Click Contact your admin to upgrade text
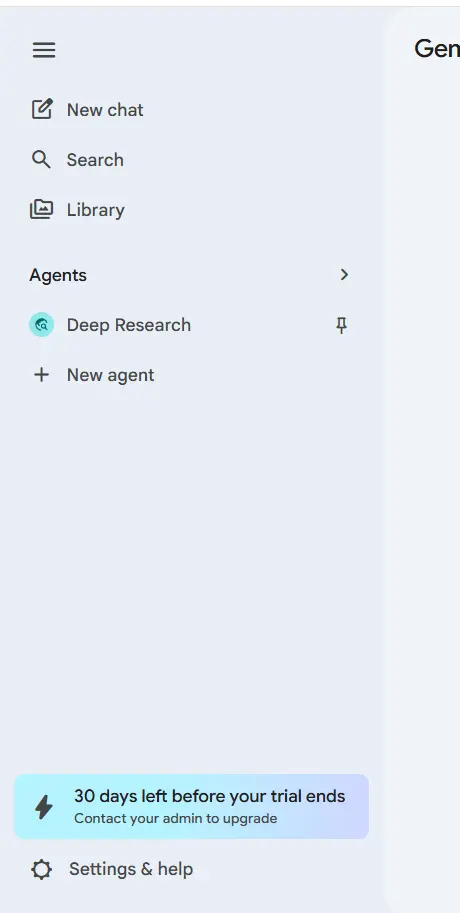 click(x=175, y=818)
